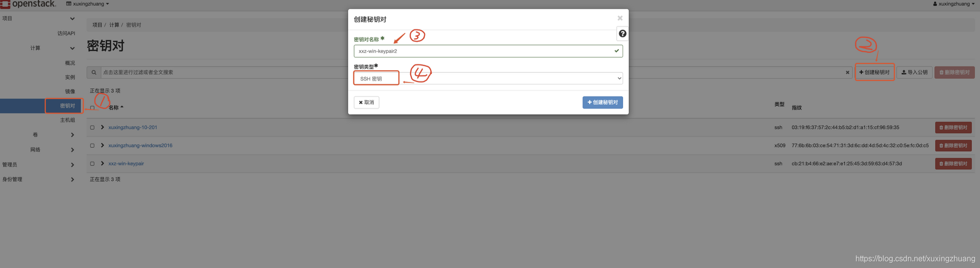The image size is (980, 268).
Task: Click the help question mark icon
Action: tap(622, 33)
